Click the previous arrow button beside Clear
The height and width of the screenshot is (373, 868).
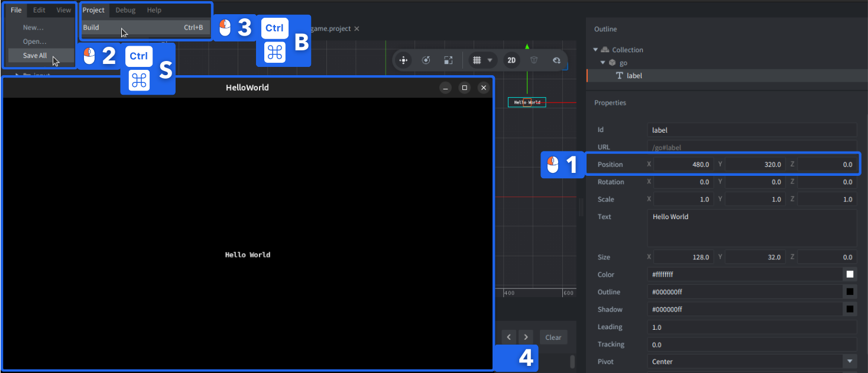click(x=509, y=337)
